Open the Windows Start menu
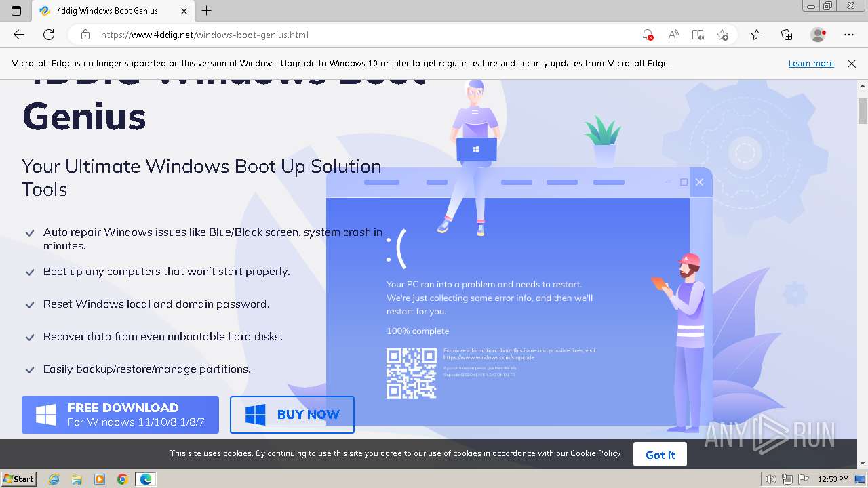The width and height of the screenshot is (868, 488). [19, 479]
